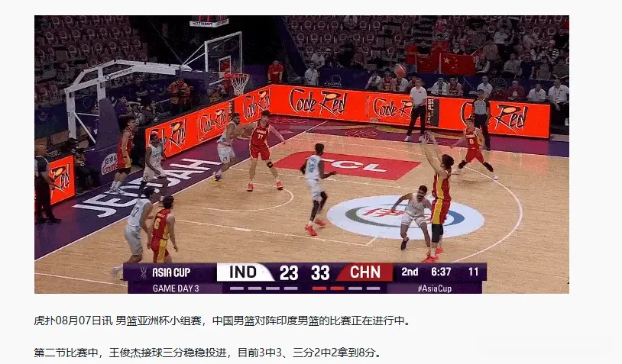Click the TISSOT shot clock above backboard
This screenshot has width=622, height=364.
pyautogui.click(x=209, y=21)
